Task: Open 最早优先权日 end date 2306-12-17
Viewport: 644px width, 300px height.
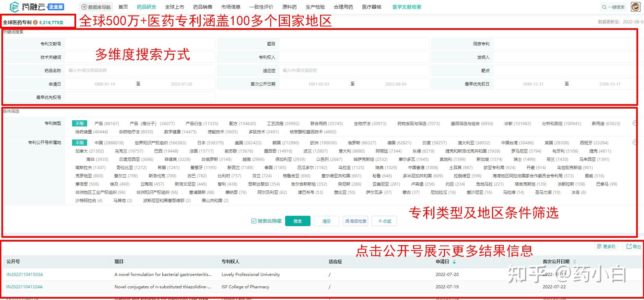Action: 610,84
